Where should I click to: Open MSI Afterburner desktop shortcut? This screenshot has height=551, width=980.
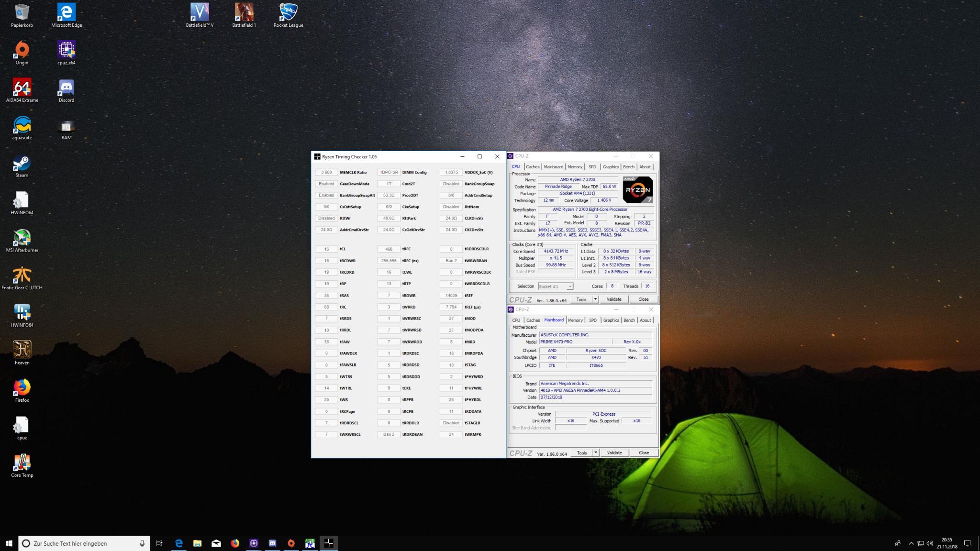click(22, 241)
